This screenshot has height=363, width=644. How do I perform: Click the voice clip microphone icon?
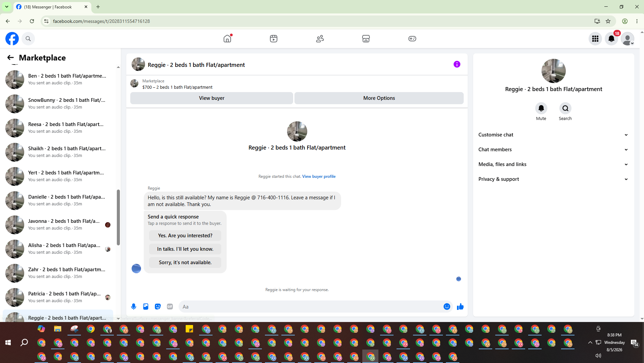[134, 307]
